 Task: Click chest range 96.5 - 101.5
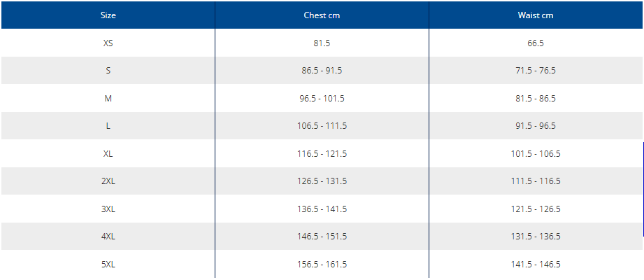[322, 99]
